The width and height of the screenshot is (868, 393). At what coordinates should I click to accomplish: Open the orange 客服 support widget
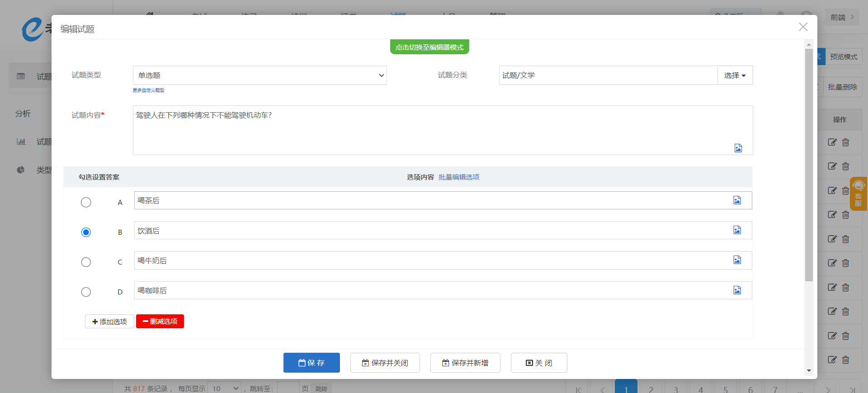click(858, 194)
